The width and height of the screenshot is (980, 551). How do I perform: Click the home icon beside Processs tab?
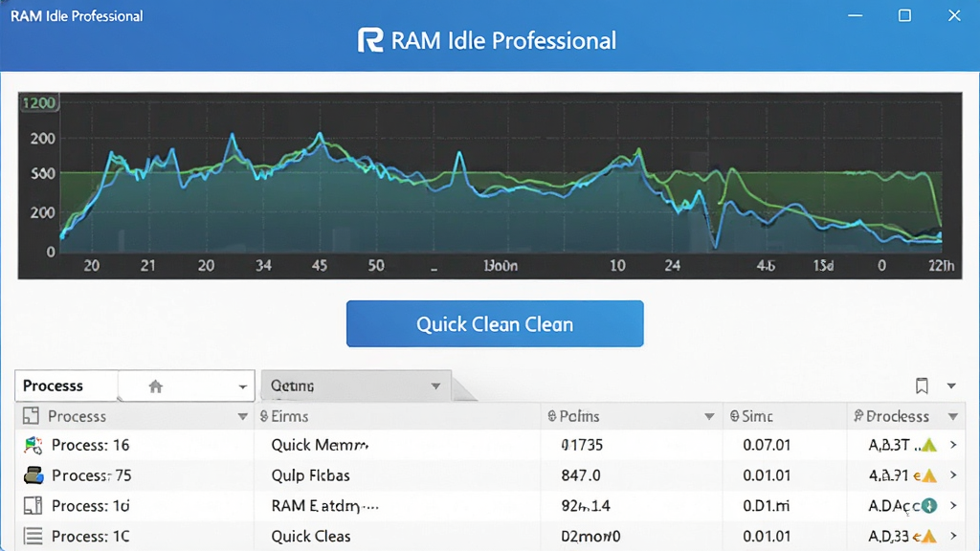coord(156,386)
